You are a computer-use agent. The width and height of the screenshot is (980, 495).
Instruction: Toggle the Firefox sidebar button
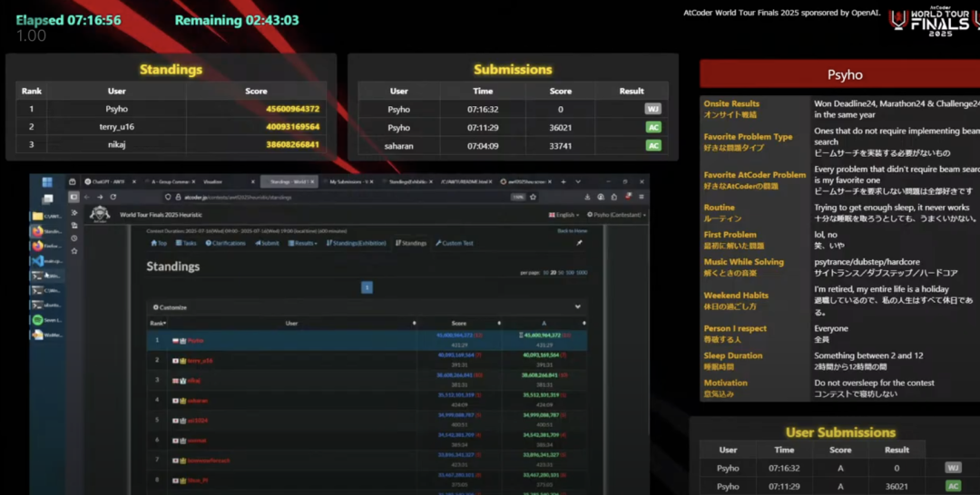click(x=73, y=197)
